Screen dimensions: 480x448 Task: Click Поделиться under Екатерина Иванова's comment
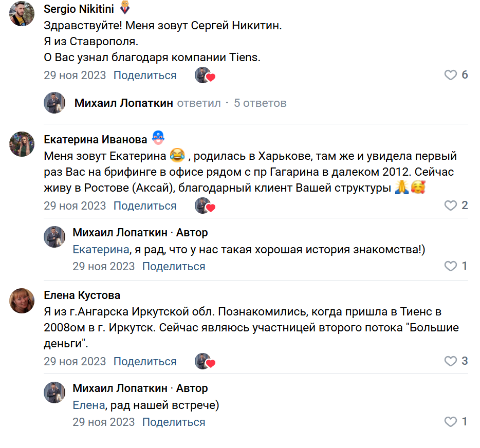145,206
